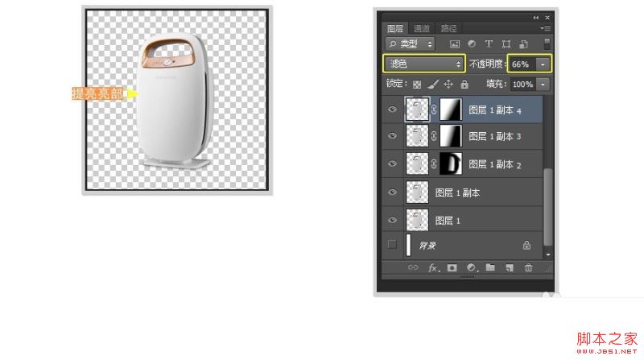This screenshot has width=644, height=360.
Task: Click the lock position move icon
Action: (x=448, y=84)
